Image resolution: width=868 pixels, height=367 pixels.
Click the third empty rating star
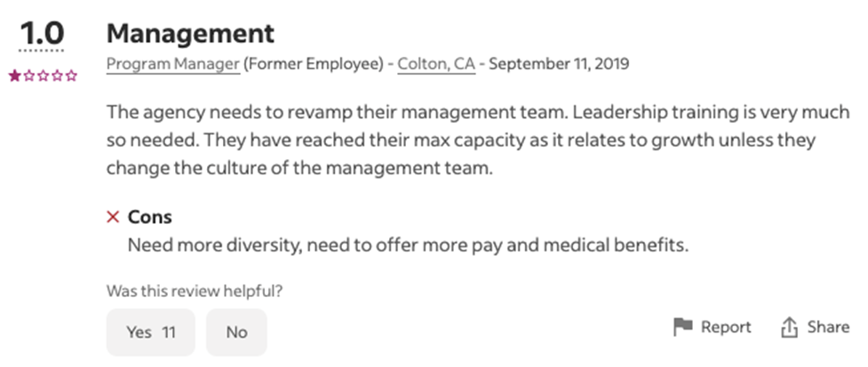(43, 76)
